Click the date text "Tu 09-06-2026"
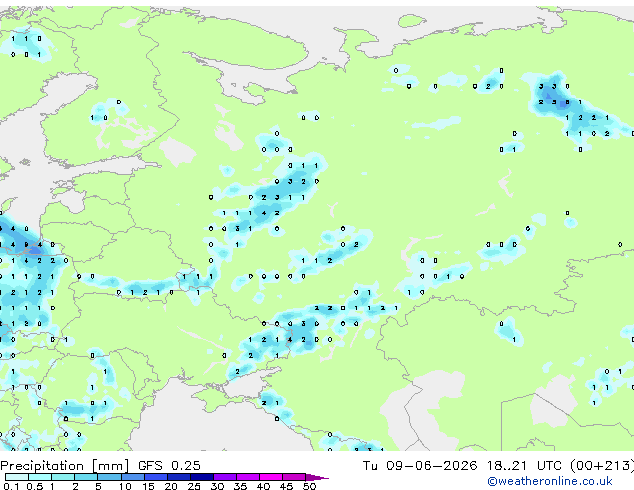The height and width of the screenshot is (490, 634). tap(420, 466)
